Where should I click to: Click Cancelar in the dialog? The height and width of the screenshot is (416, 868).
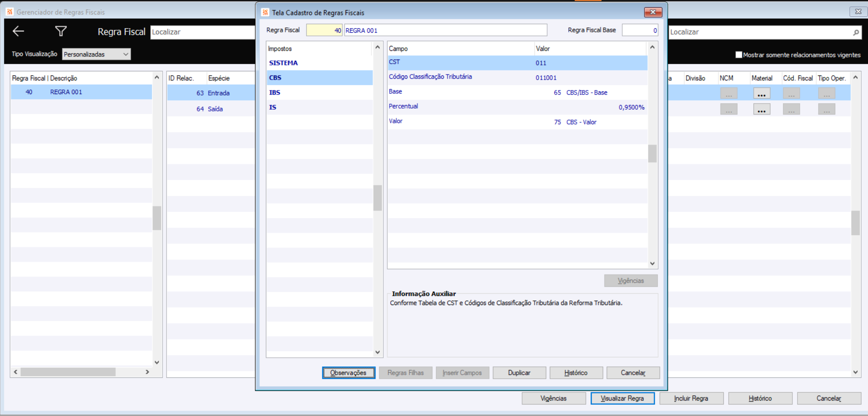(x=633, y=373)
